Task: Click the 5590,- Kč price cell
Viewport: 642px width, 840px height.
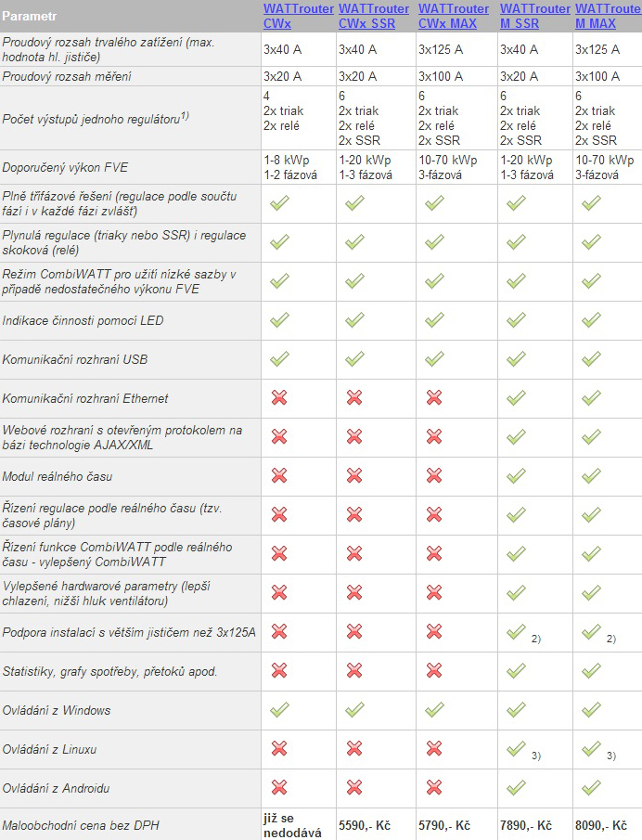Action: coord(365,825)
